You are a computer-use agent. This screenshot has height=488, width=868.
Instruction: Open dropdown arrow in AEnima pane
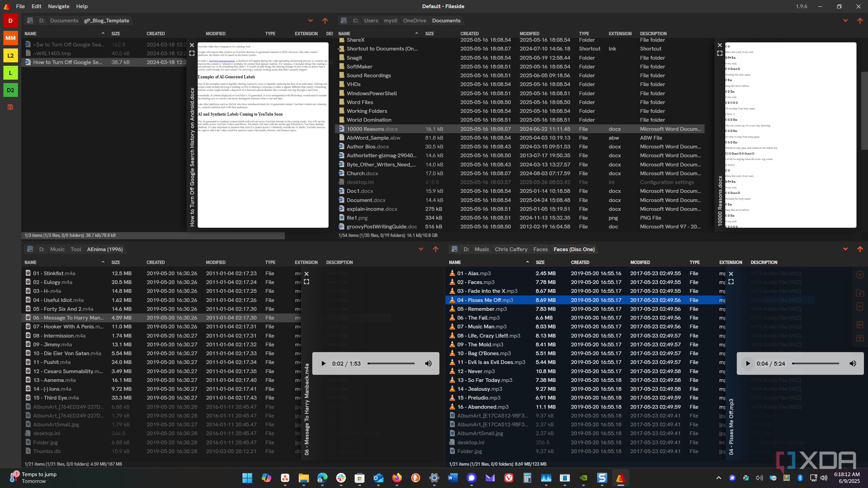(x=421, y=249)
